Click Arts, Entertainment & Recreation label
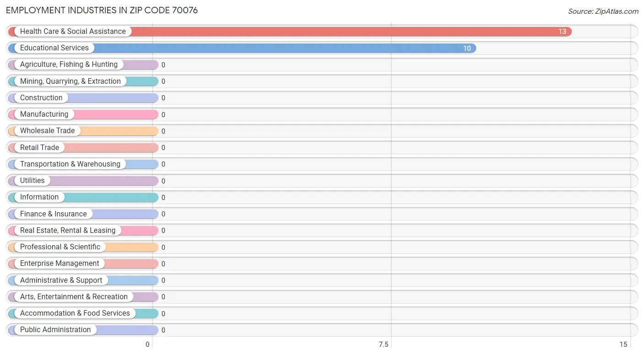 click(74, 296)
